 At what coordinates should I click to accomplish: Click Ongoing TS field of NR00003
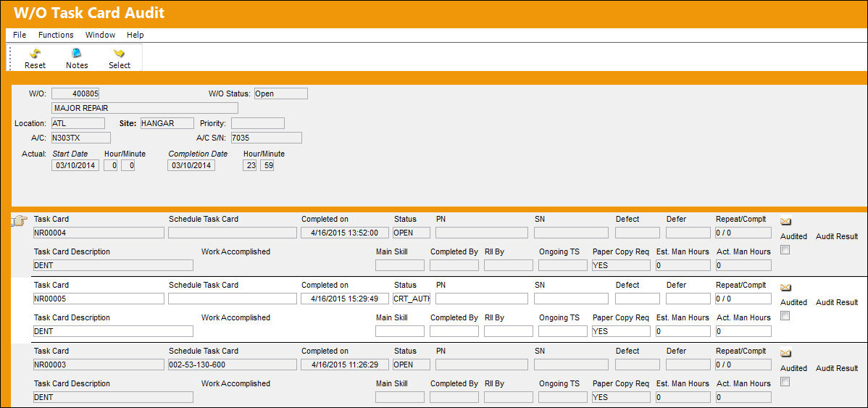562,397
